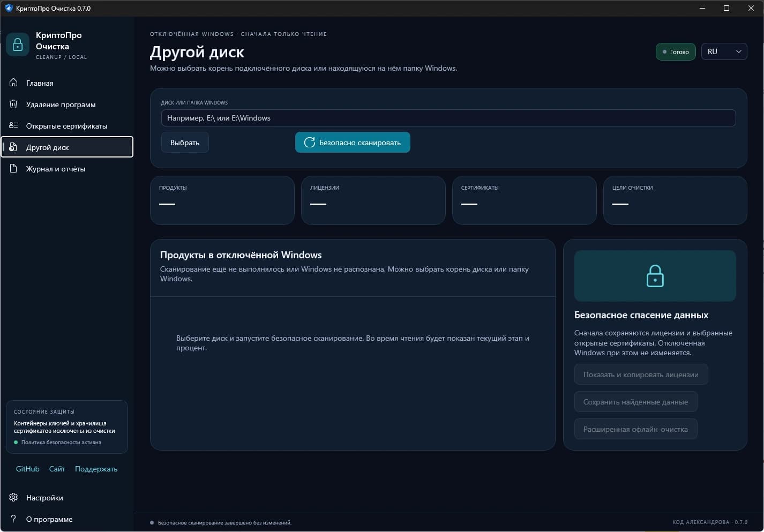Click the question mark icon beside О программе
764x532 pixels.
coord(14,519)
